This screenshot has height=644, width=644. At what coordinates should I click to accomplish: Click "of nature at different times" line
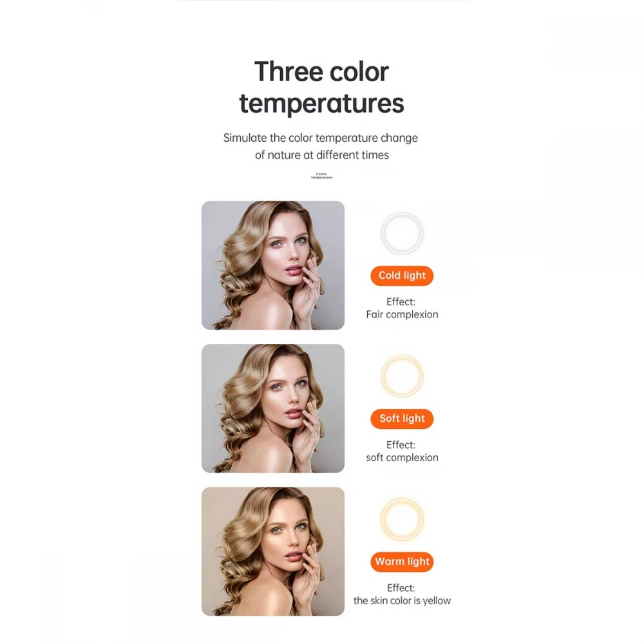pos(321,155)
